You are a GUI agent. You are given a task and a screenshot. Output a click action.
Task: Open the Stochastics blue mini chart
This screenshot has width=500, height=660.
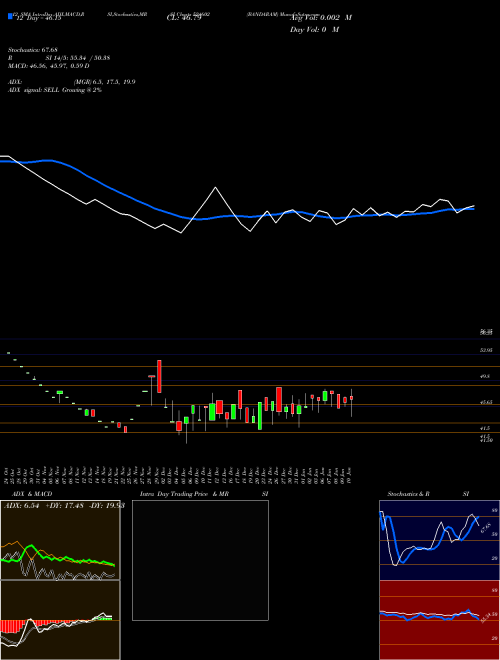[439, 540]
